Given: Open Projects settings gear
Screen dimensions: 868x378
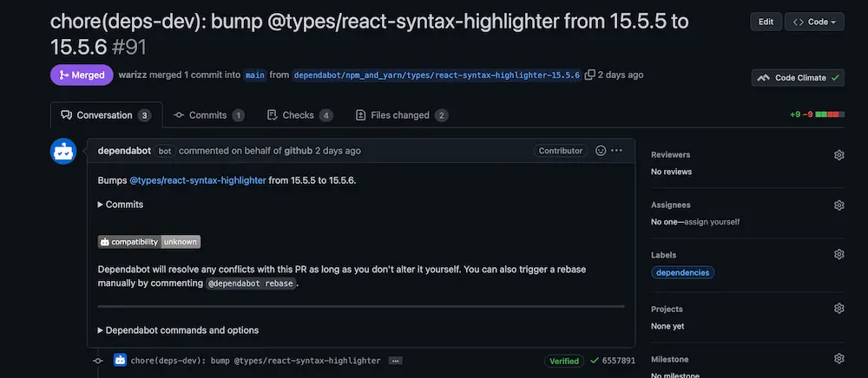Looking at the screenshot, I should (838, 309).
